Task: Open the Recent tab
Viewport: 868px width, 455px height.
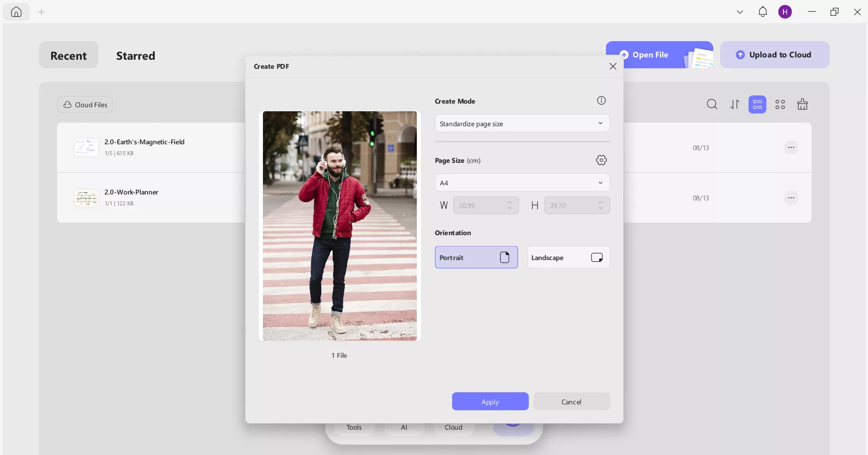Action: pos(68,56)
